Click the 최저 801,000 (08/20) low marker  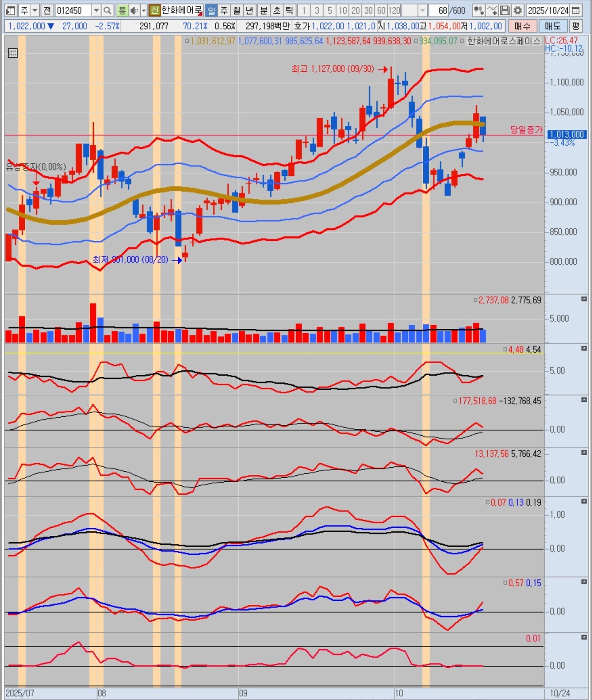(x=130, y=260)
